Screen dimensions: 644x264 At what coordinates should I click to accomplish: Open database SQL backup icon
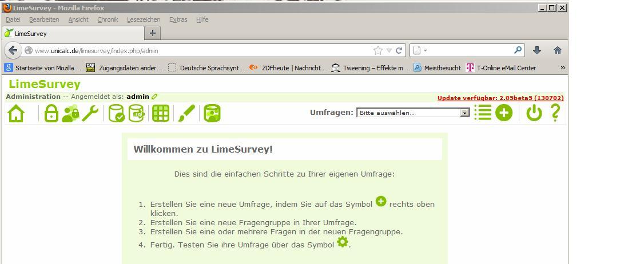[136, 113]
